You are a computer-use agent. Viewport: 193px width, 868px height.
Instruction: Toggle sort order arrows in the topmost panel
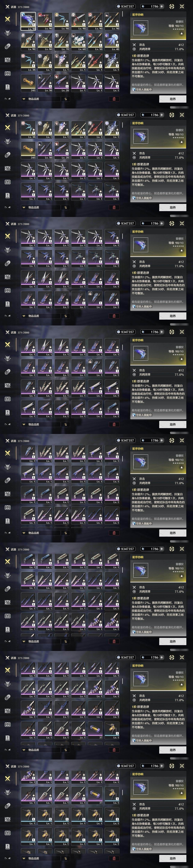tap(65, 99)
